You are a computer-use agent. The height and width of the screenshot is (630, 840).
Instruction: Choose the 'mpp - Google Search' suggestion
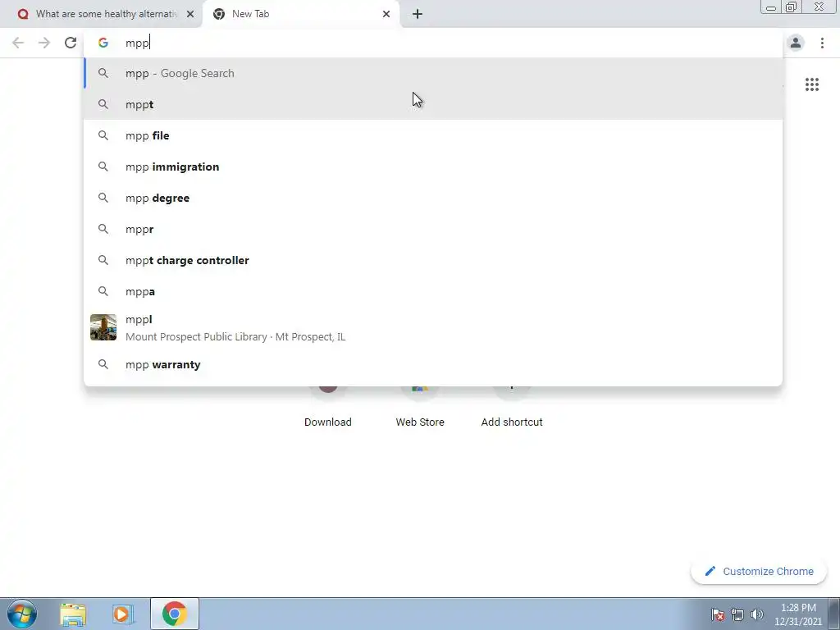tap(433, 73)
